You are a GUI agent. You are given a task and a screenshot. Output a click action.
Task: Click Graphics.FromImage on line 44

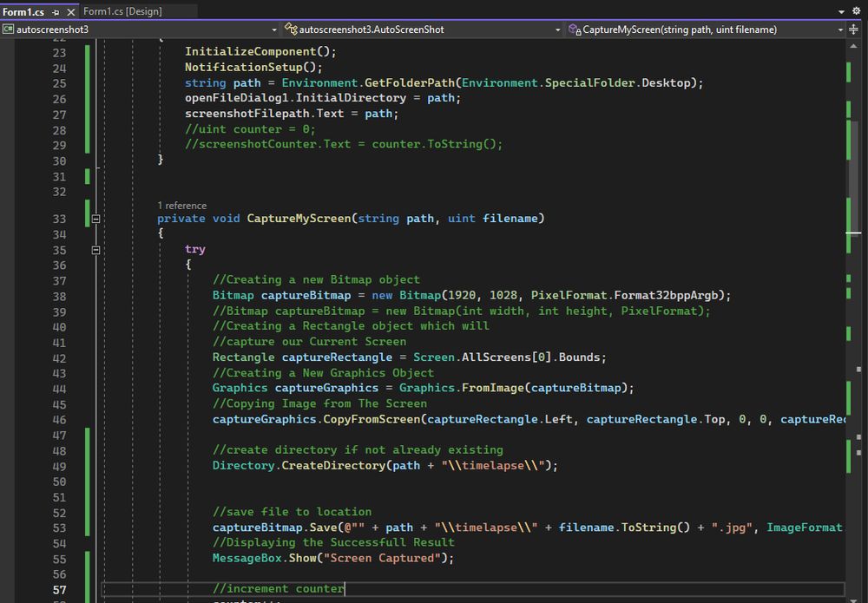point(461,389)
